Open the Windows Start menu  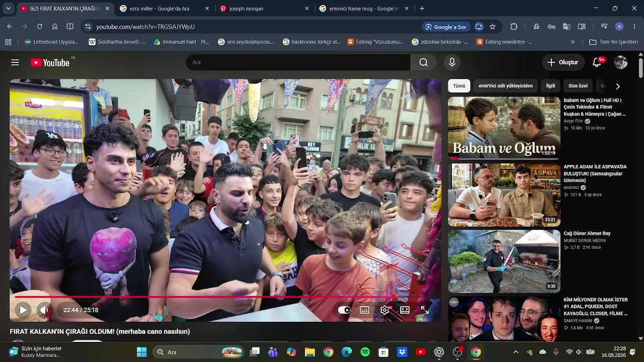(x=141, y=352)
